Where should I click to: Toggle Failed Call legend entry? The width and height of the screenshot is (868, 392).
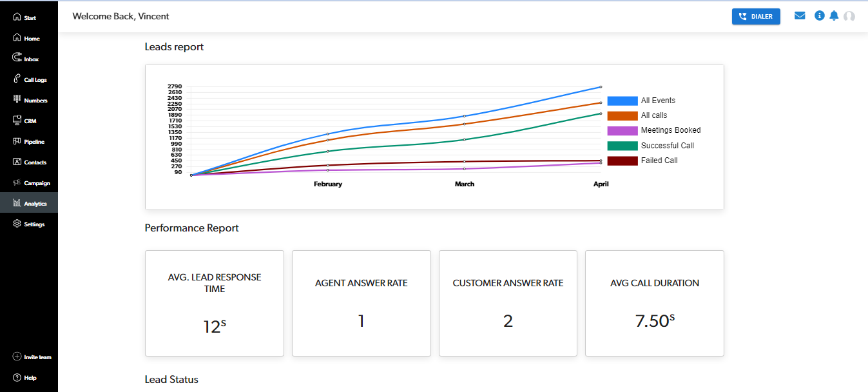pos(659,161)
